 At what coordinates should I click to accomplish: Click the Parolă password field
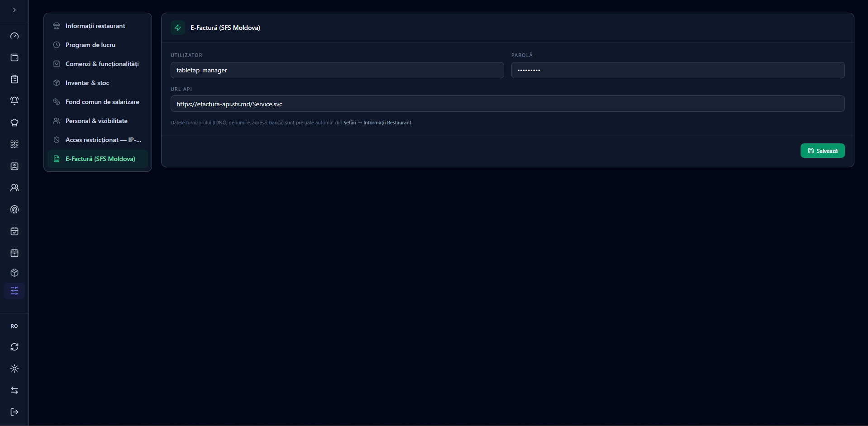point(678,70)
